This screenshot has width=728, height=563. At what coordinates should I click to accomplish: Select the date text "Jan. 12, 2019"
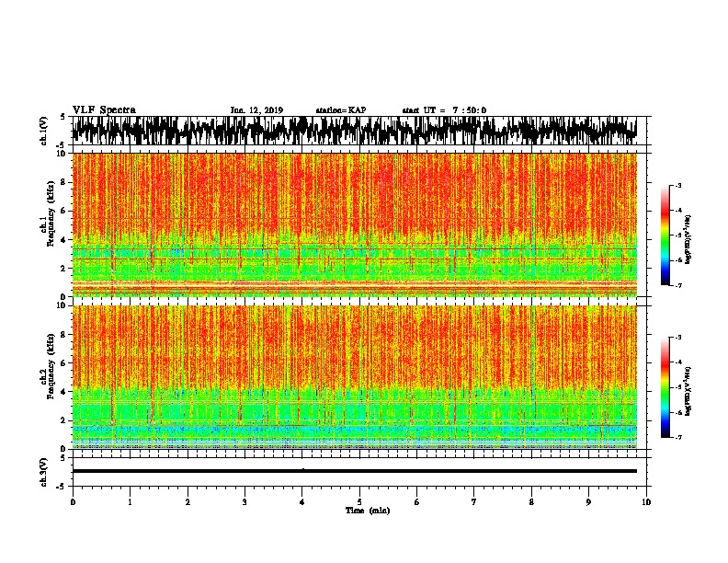[x=256, y=110]
